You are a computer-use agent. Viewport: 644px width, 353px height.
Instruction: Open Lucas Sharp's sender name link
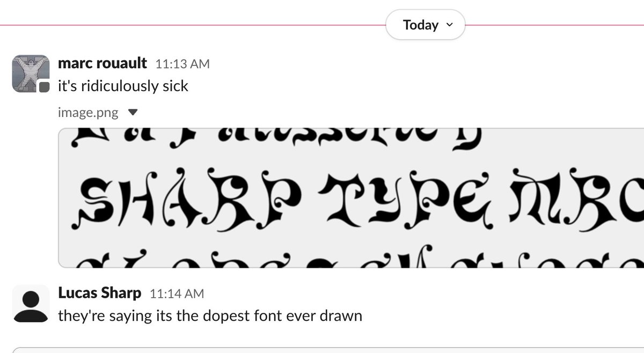[99, 293]
